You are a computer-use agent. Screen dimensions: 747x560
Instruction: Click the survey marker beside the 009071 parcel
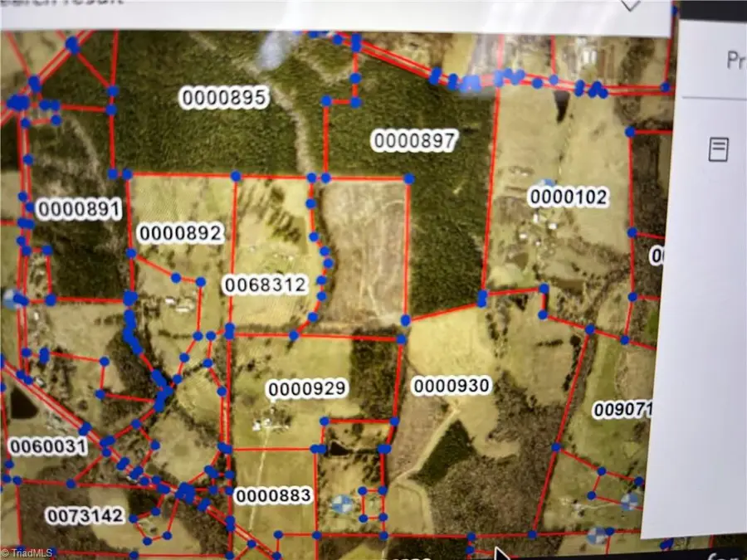[x=629, y=501]
